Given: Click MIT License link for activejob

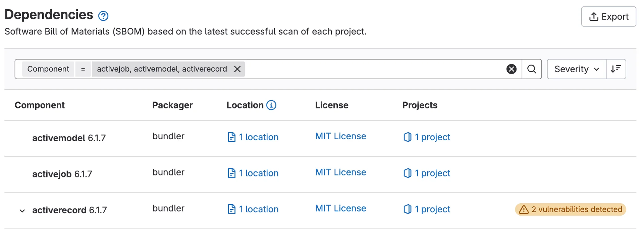Looking at the screenshot, I should point(340,172).
